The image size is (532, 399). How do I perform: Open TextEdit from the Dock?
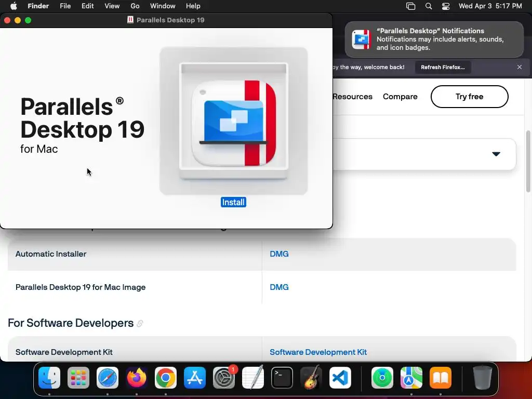tap(253, 378)
